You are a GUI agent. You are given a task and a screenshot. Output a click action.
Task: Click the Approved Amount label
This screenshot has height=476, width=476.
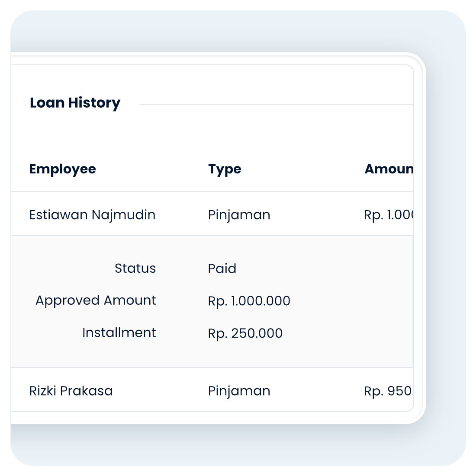click(96, 300)
